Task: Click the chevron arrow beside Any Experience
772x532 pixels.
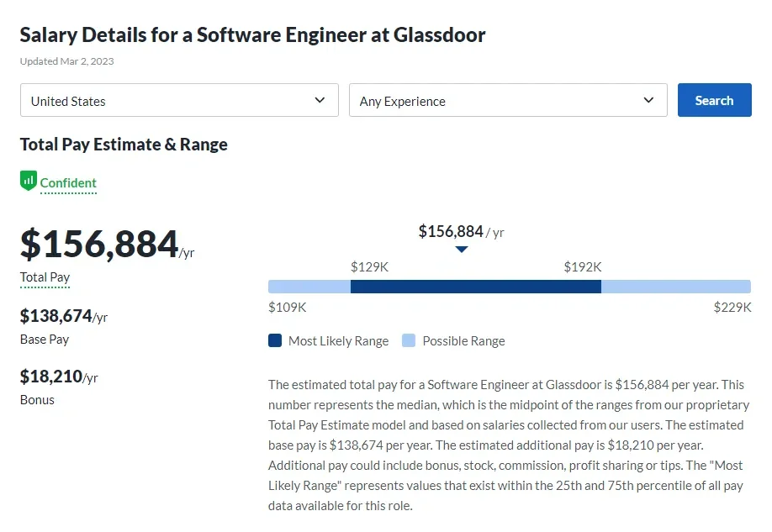Action: coord(648,100)
